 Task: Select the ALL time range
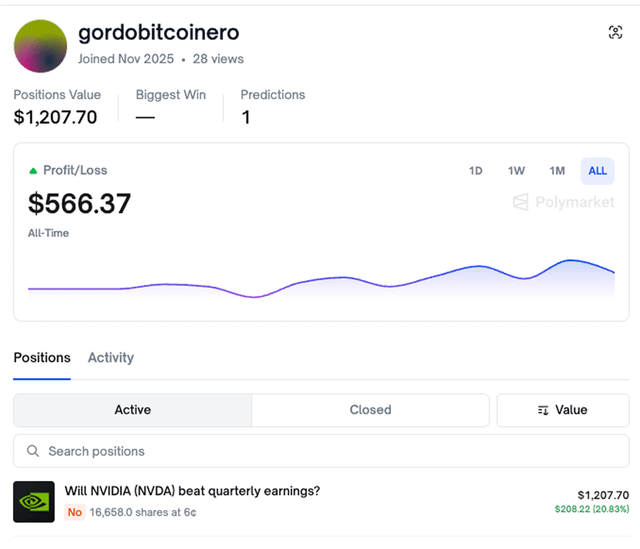pos(597,171)
